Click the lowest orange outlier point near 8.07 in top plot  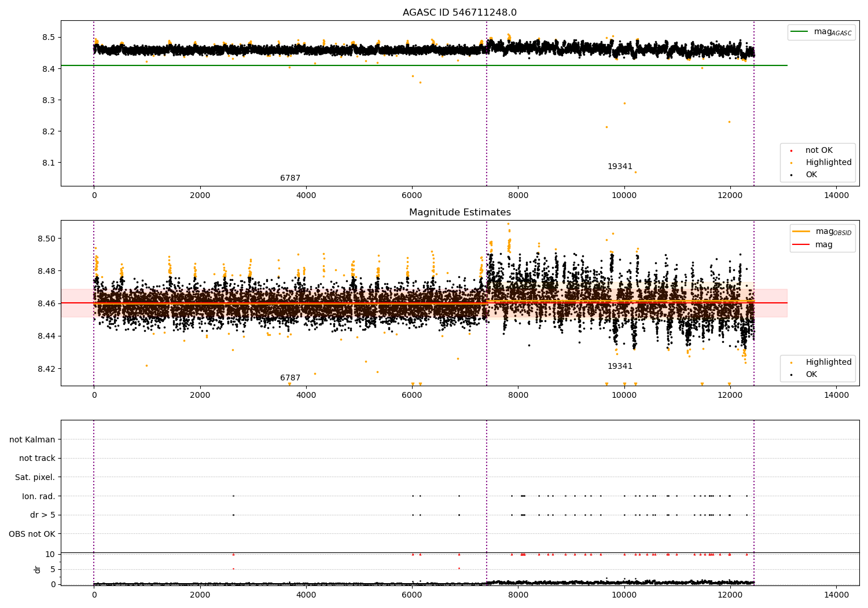click(x=635, y=172)
